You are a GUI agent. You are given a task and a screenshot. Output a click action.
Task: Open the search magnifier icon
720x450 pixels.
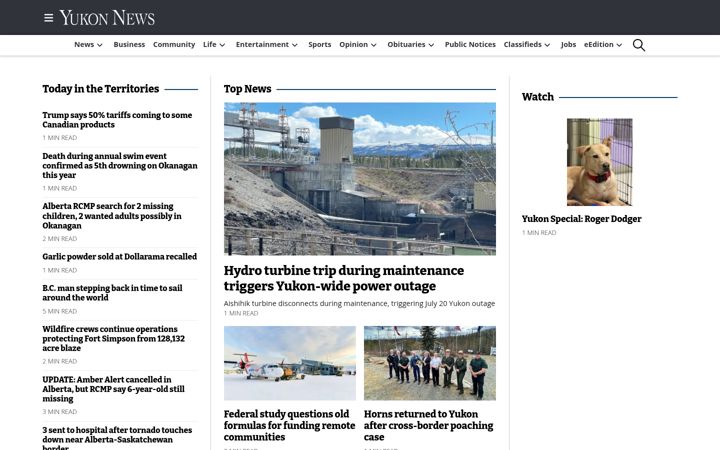(639, 45)
